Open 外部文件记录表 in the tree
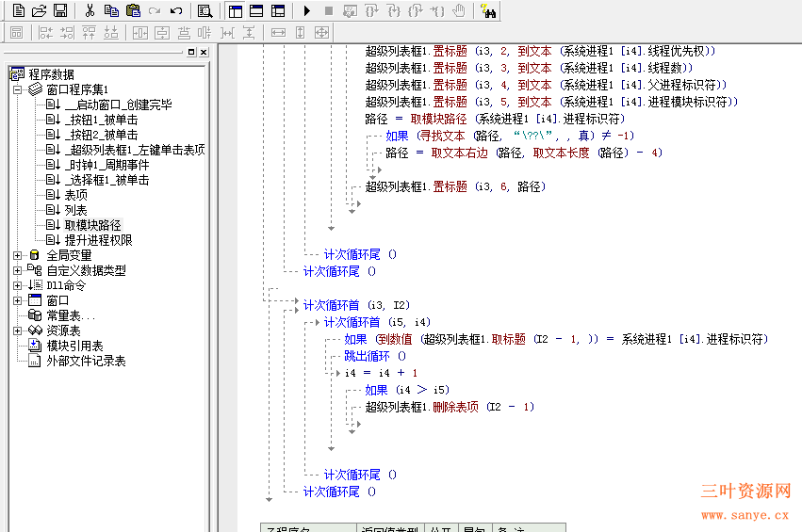 coord(86,361)
